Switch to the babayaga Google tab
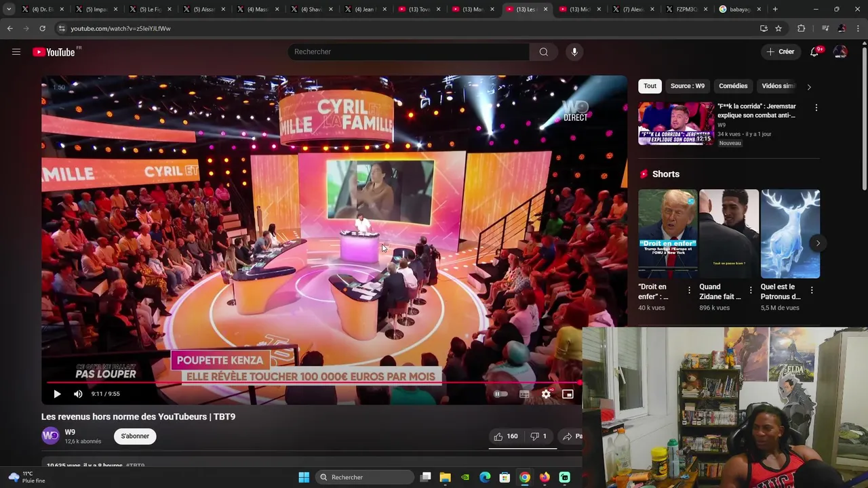Viewport: 868px width, 488px height. point(740,9)
